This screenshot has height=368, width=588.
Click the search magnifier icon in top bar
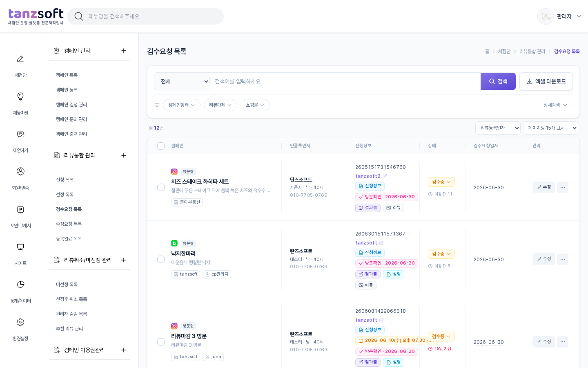[79, 16]
